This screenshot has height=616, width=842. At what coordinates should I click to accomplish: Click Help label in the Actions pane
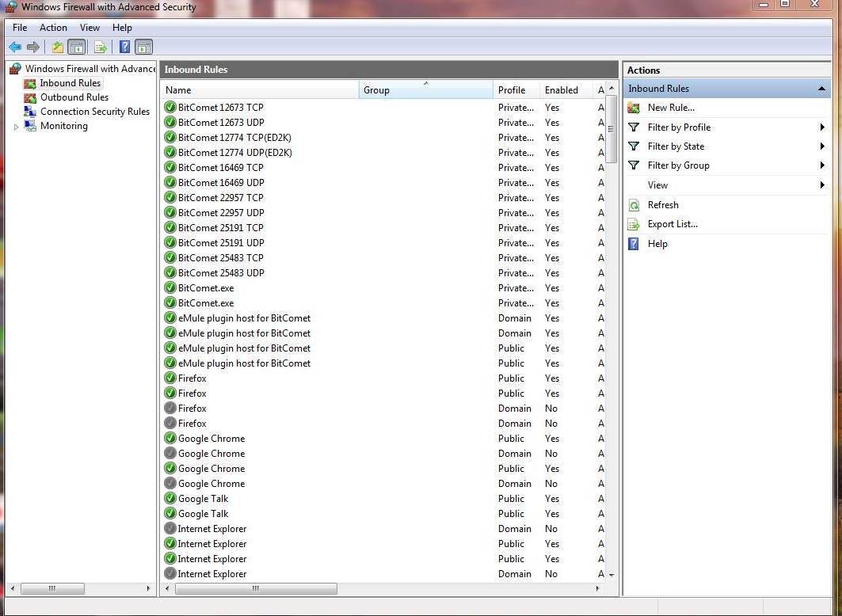tap(657, 244)
